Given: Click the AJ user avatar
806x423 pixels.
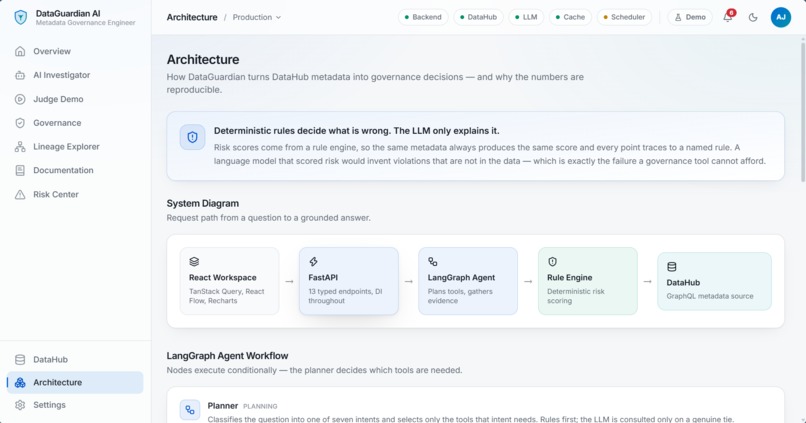Looking at the screenshot, I should point(780,17).
